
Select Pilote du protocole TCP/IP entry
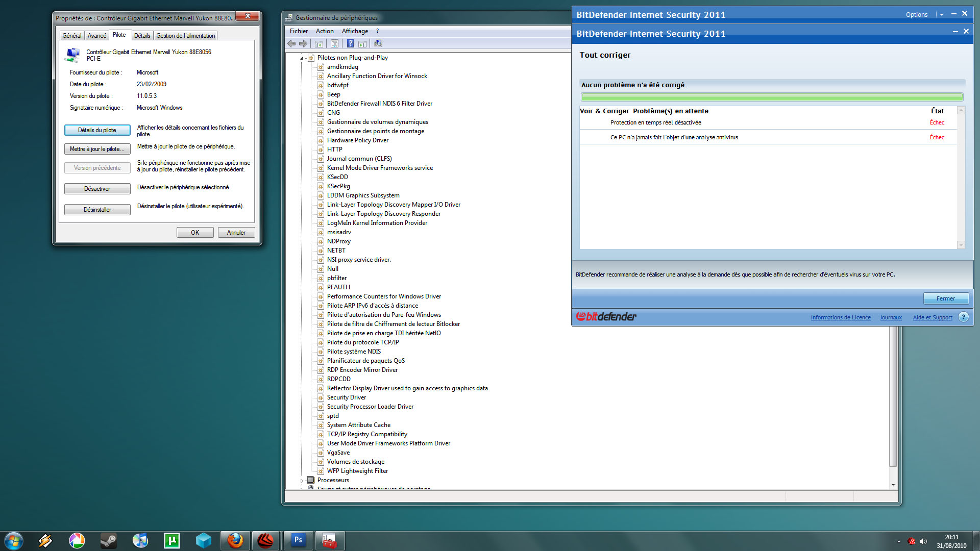coord(363,342)
